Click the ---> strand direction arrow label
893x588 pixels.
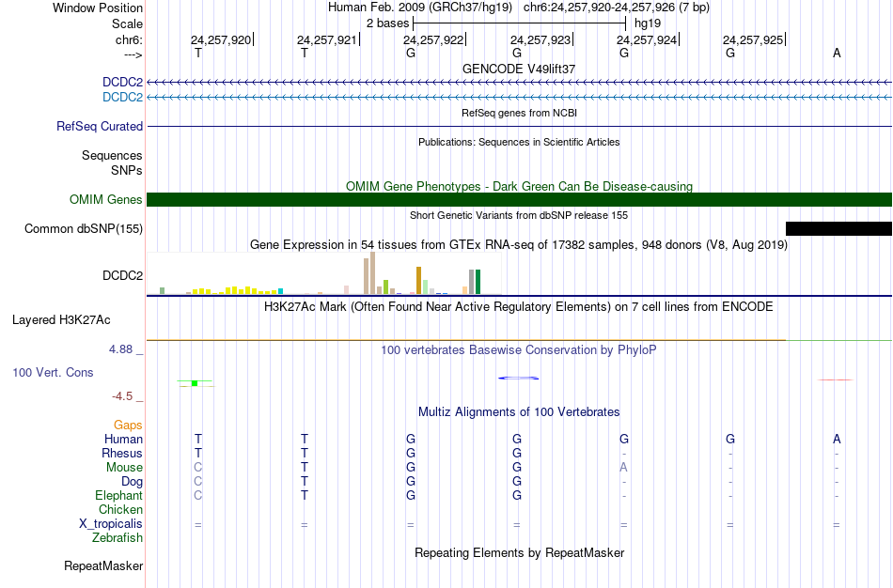pos(133,54)
